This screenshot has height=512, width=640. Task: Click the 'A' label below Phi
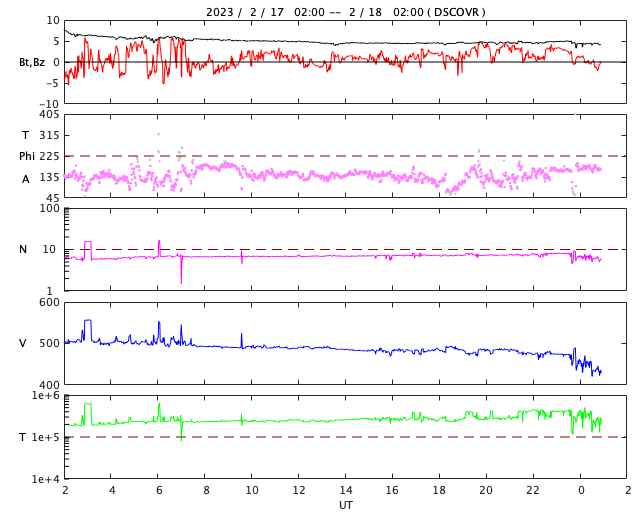pos(26,179)
